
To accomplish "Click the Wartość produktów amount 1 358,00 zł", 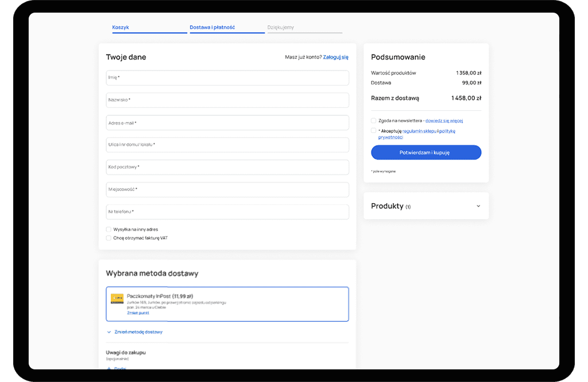I will tap(469, 73).
